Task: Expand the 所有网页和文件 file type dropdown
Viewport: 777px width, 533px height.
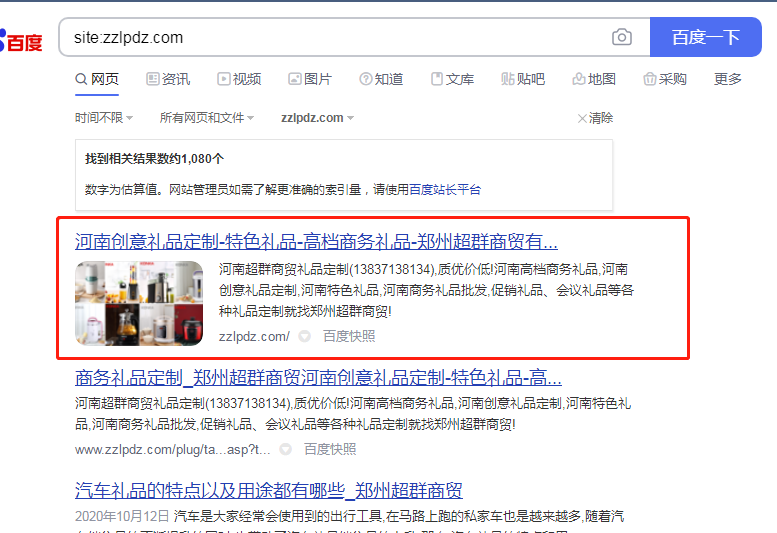Action: pos(206,118)
